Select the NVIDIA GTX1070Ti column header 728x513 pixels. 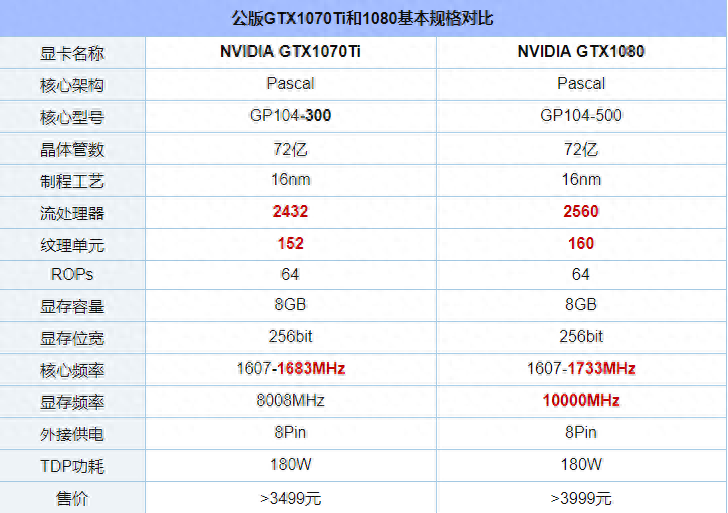[x=290, y=52]
